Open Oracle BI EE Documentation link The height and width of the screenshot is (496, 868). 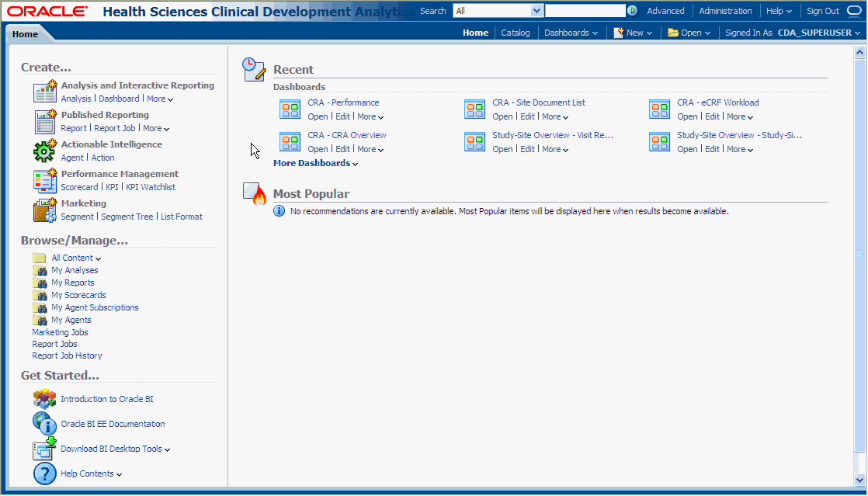[113, 424]
